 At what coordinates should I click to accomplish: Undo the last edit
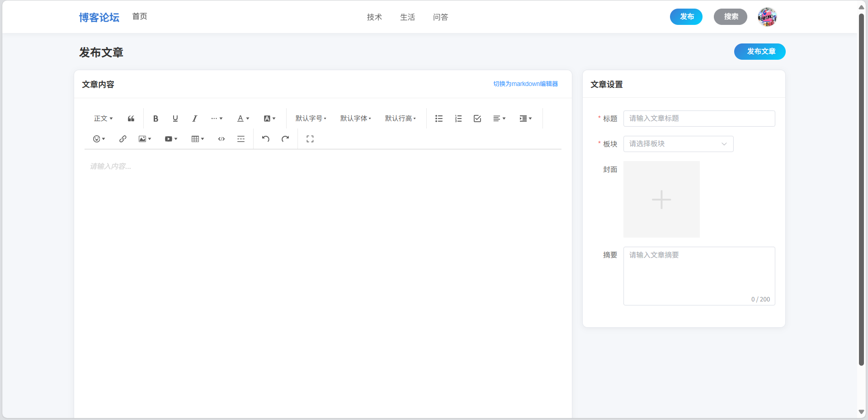(x=266, y=138)
